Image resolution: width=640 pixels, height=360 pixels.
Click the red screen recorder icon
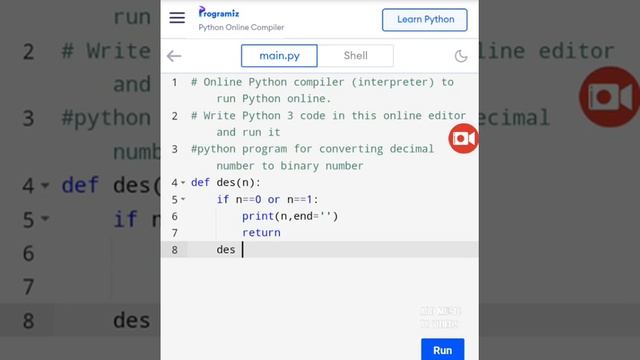tap(463, 139)
